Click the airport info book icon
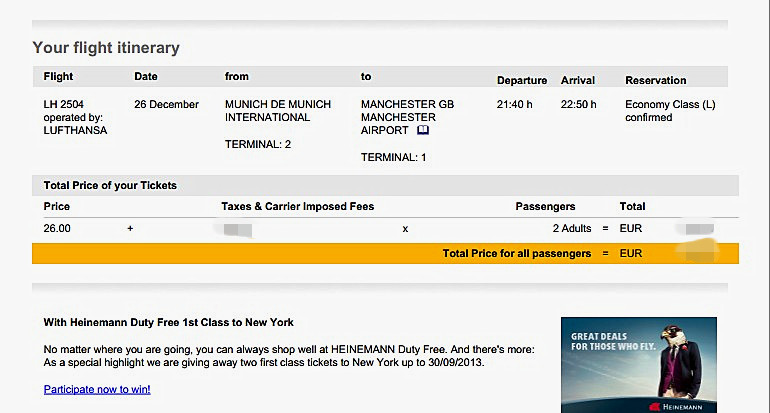Viewport: 770px width, 413px height. pyautogui.click(x=423, y=130)
